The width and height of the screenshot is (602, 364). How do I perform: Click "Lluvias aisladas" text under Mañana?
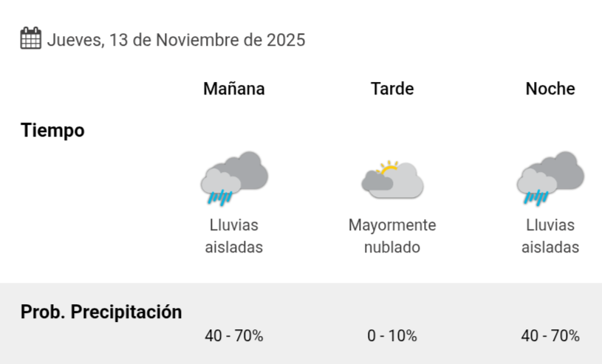pyautogui.click(x=234, y=236)
